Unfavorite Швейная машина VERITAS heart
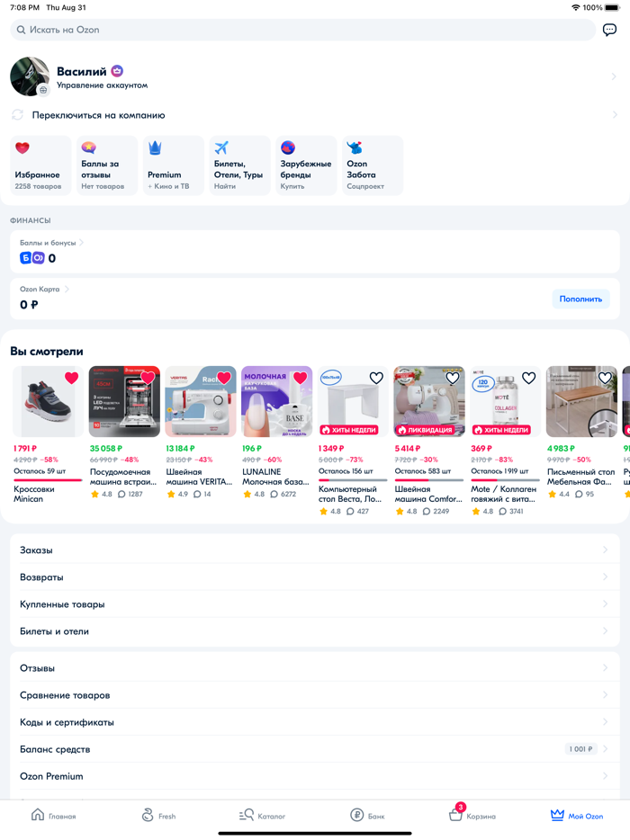 click(224, 378)
